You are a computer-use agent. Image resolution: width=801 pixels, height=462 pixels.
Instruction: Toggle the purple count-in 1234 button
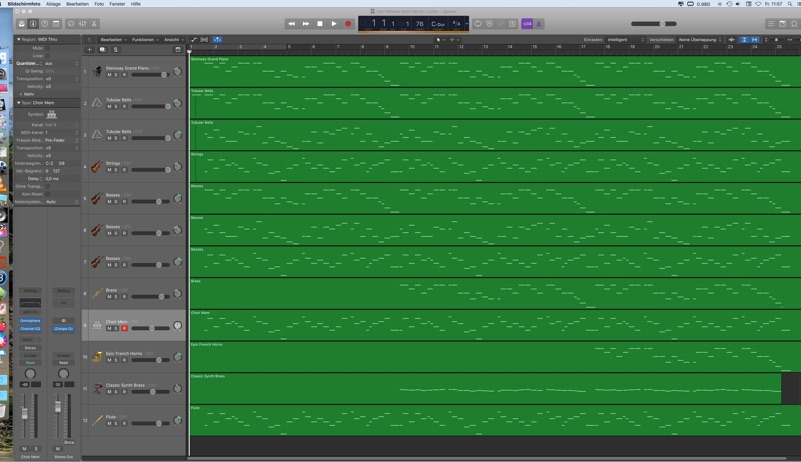tap(527, 24)
